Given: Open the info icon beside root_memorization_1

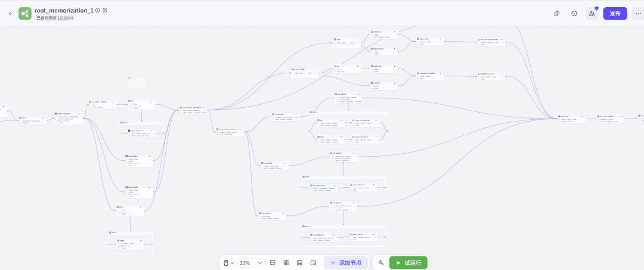Looking at the screenshot, I should tap(98, 10).
